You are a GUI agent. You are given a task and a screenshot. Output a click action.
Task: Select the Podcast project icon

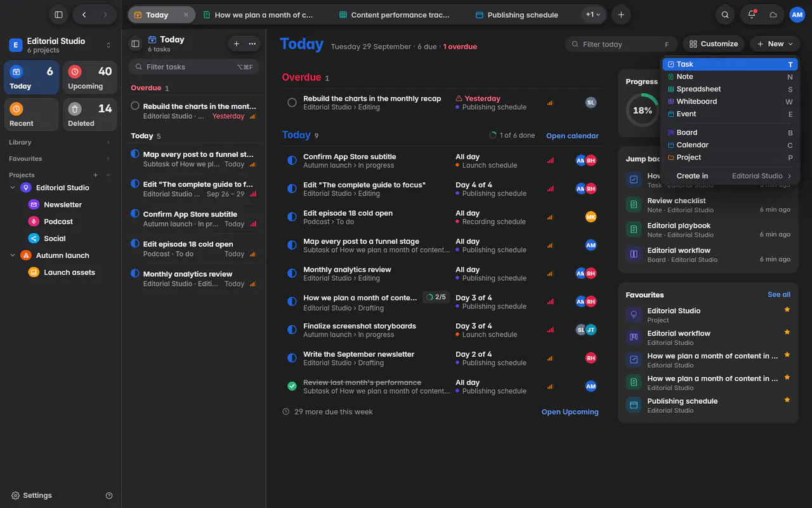pos(34,222)
